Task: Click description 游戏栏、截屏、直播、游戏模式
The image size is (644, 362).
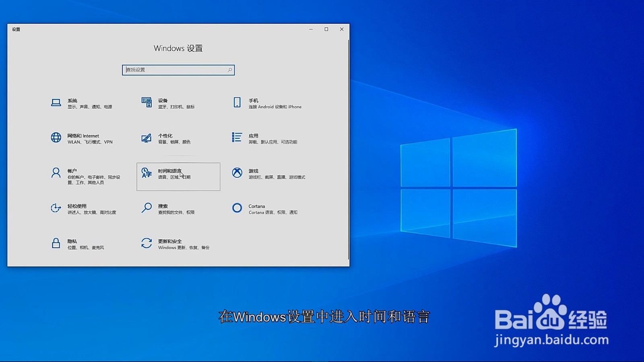Action: [x=277, y=177]
